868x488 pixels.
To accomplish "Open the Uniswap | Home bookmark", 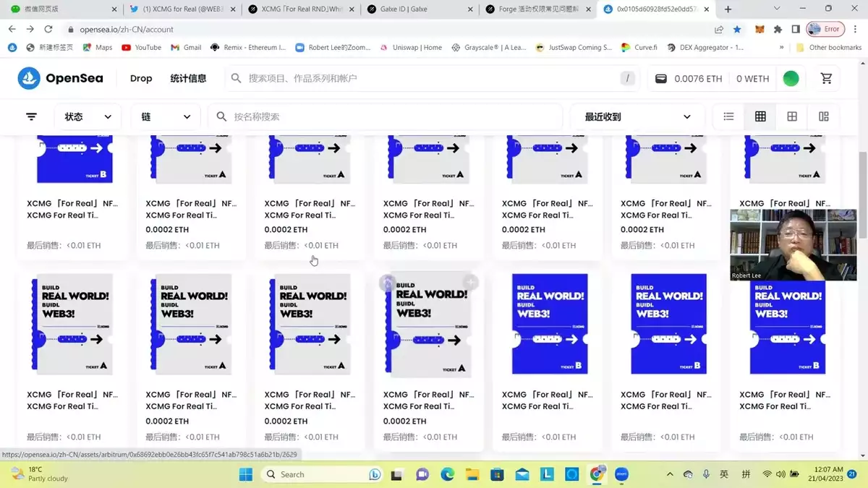I will click(410, 48).
